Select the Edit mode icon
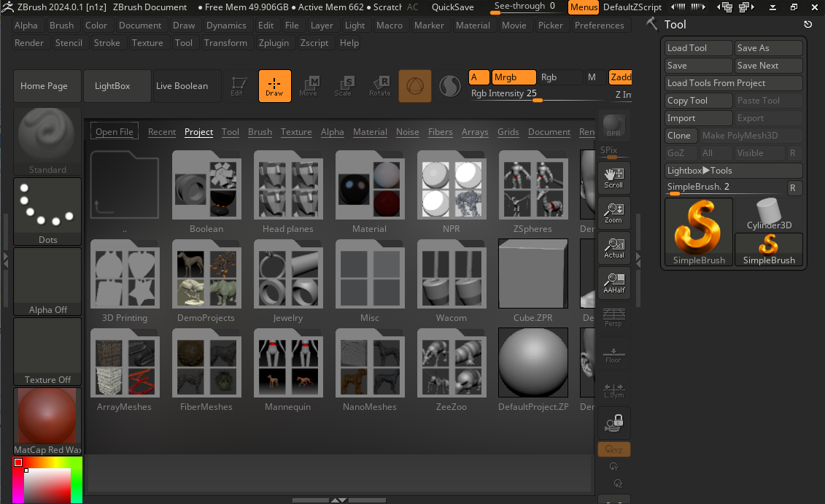This screenshot has height=504, width=825. [x=238, y=86]
